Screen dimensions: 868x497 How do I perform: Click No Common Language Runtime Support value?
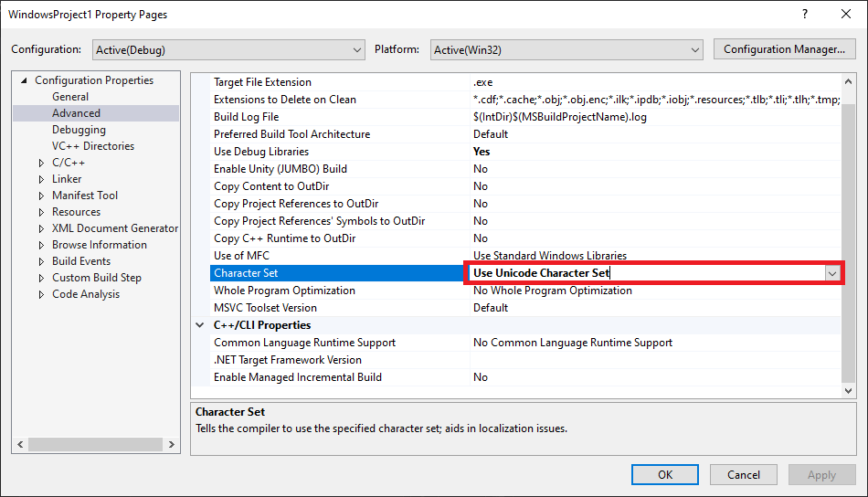click(x=573, y=342)
